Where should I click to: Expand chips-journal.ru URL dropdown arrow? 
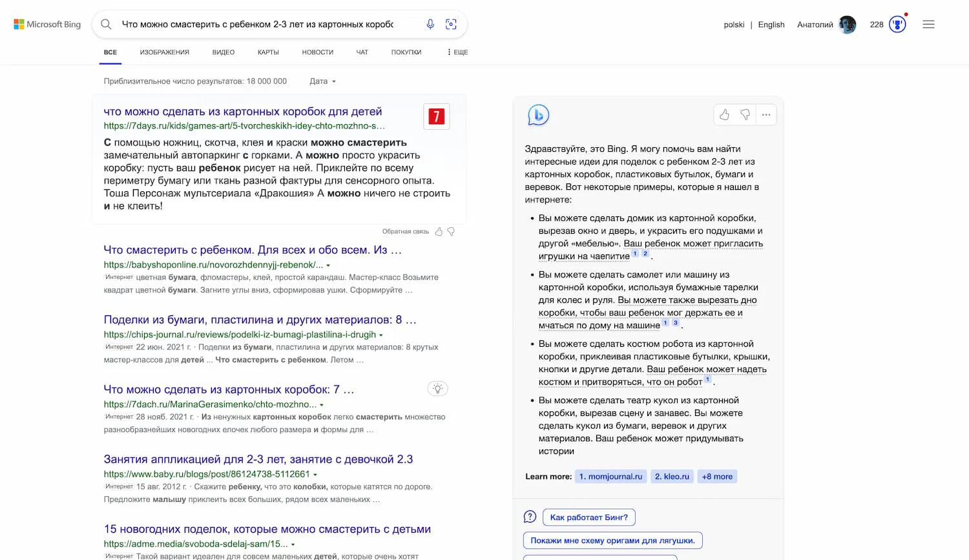tap(381, 335)
